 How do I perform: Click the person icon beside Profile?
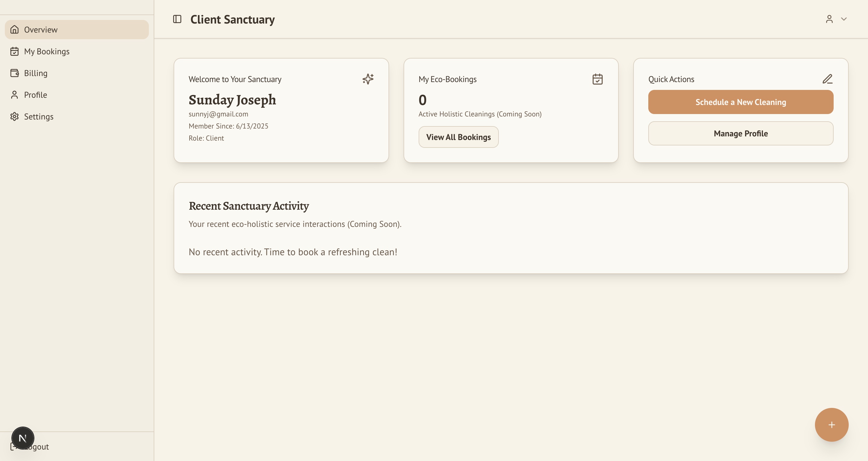[14, 95]
